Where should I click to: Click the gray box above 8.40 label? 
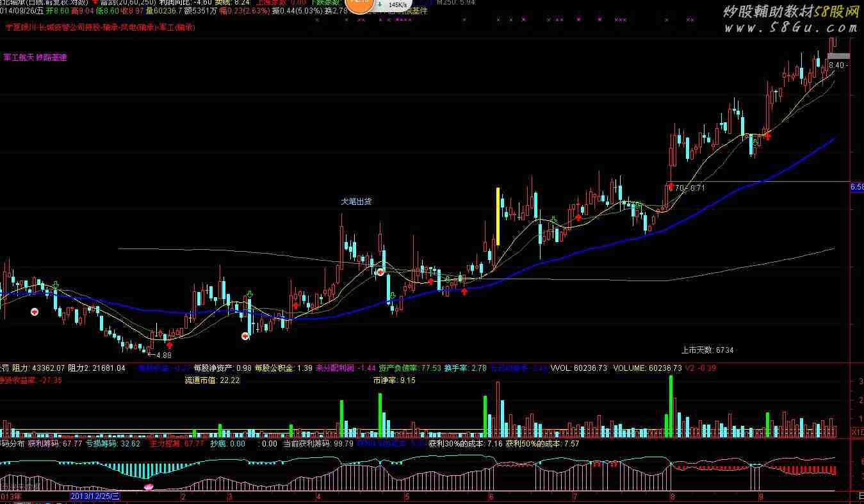tap(838, 56)
